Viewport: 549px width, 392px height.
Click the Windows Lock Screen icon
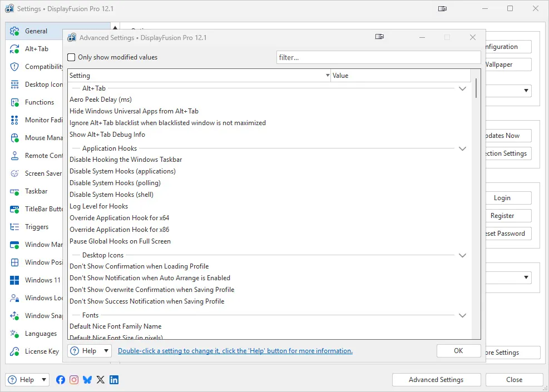click(14, 298)
